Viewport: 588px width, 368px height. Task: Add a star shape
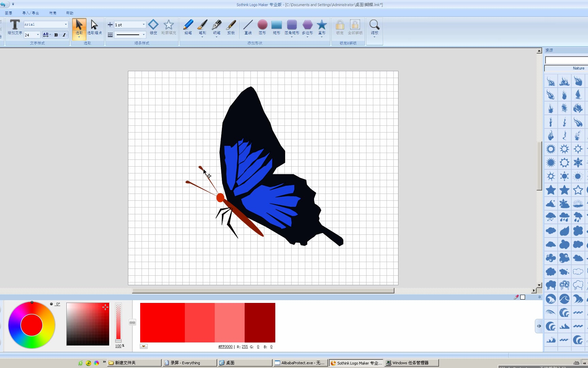coord(322,27)
